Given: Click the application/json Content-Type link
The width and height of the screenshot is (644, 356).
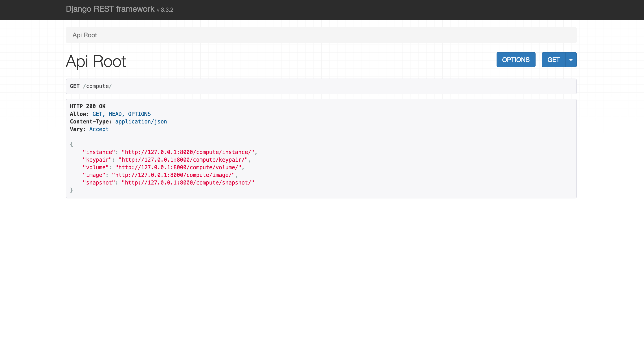Looking at the screenshot, I should pos(141,121).
